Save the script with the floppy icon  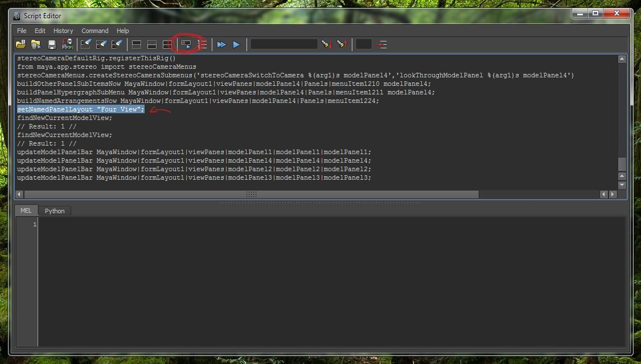51,44
